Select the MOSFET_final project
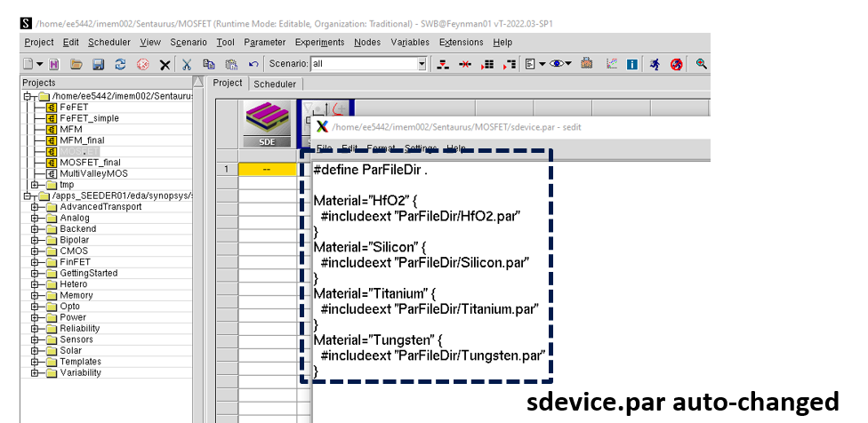 (x=90, y=163)
